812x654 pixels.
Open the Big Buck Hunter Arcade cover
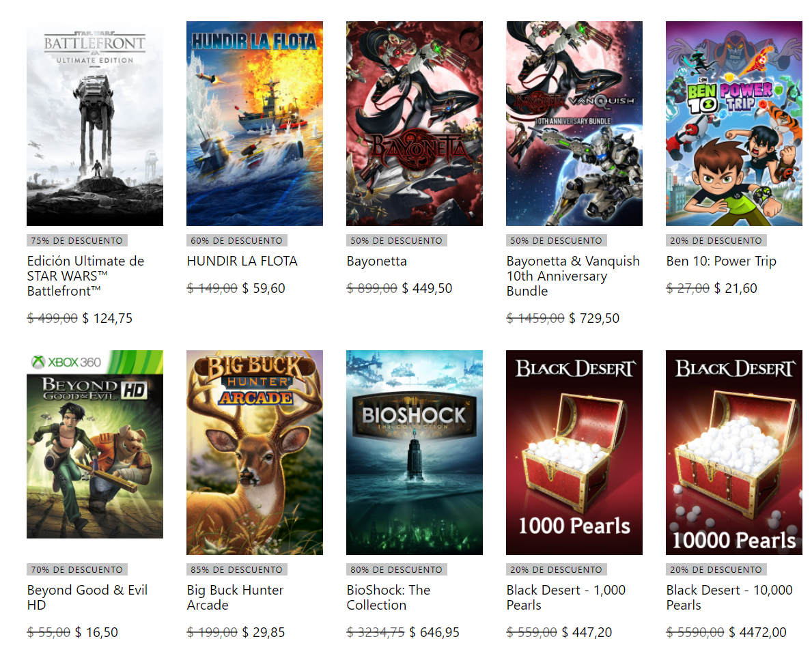pyautogui.click(x=255, y=453)
